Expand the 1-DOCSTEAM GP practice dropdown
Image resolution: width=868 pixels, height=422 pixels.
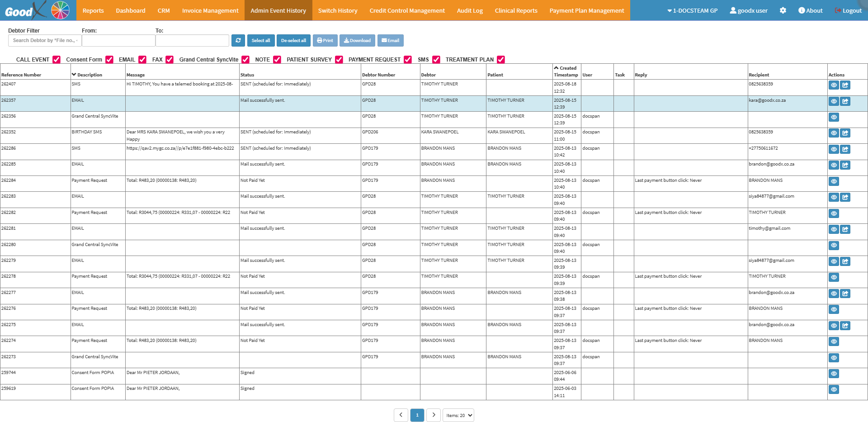[692, 10]
